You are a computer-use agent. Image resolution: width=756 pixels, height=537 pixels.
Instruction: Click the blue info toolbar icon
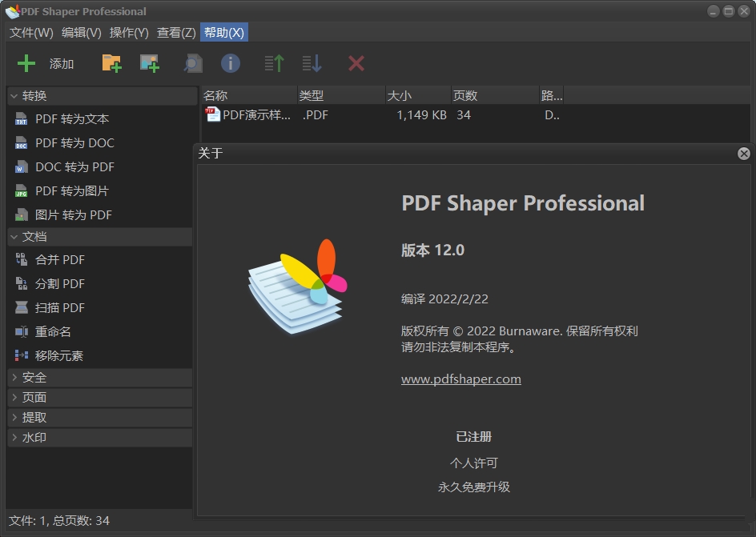tap(230, 63)
